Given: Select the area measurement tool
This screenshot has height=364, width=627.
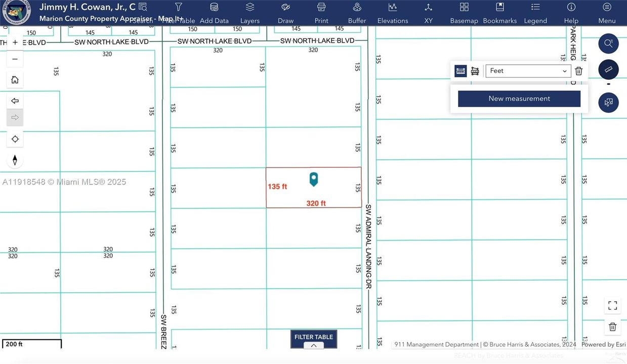Looking at the screenshot, I should coord(475,71).
